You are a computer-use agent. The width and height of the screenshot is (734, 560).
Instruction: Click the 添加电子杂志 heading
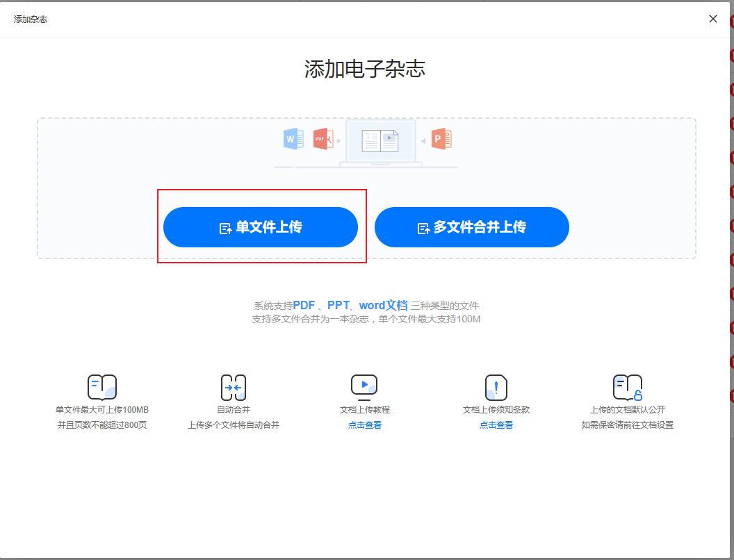click(x=365, y=69)
